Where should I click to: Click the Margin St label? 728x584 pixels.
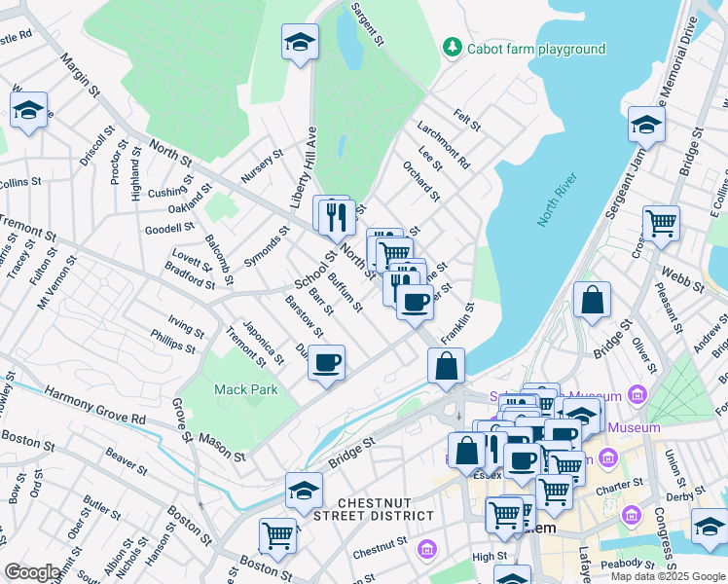[80, 75]
